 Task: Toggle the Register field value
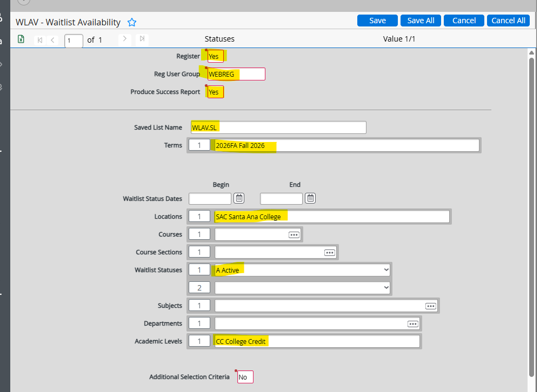coord(214,56)
